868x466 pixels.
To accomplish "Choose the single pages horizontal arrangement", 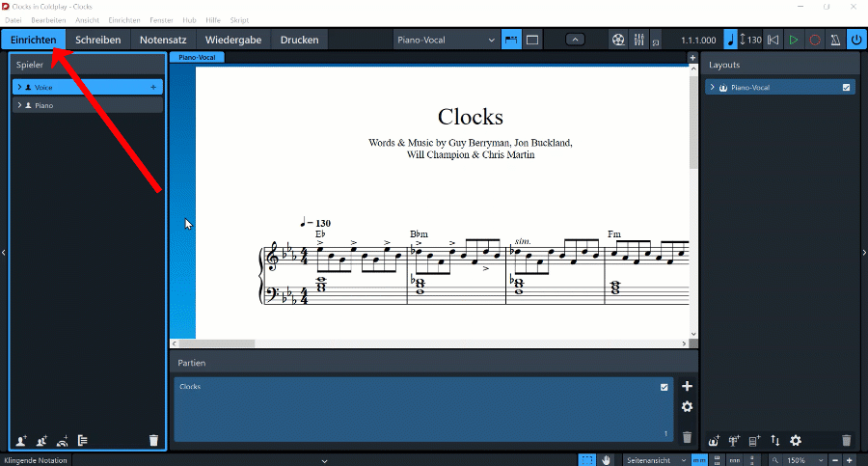I will [x=735, y=460].
